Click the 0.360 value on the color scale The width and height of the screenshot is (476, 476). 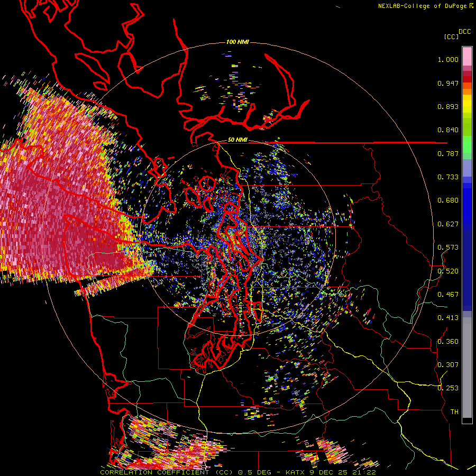tap(448, 342)
